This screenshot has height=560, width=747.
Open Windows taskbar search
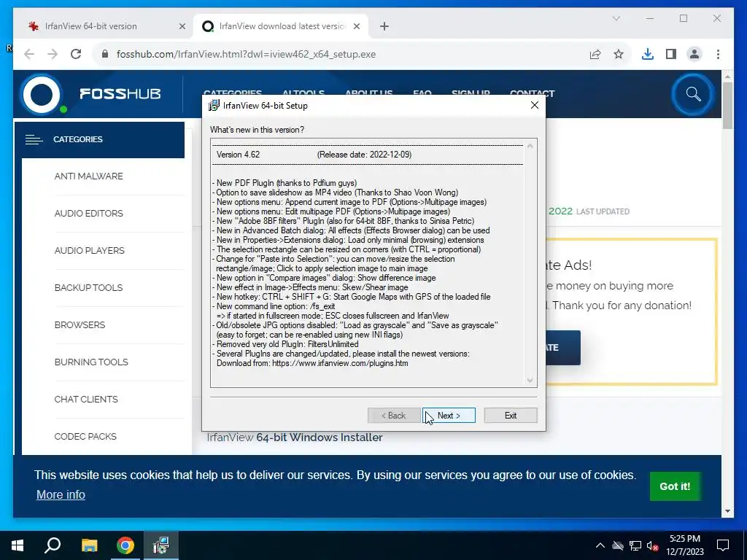53,545
